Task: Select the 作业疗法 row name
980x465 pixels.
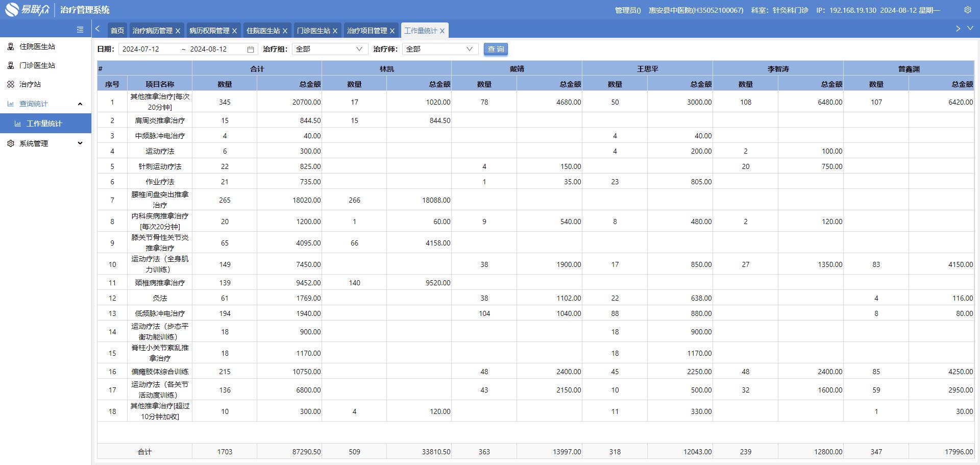Action: tap(160, 182)
